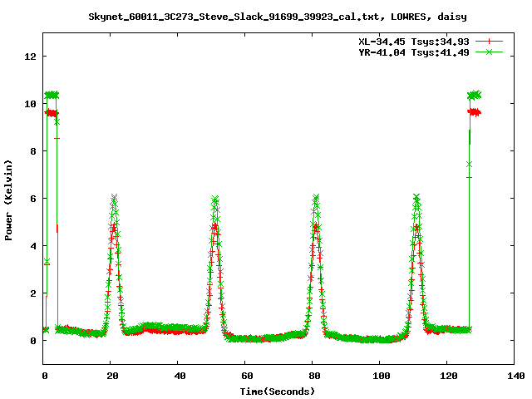The height and width of the screenshot is (399, 532).
Task: Click x-axis tick label 40
Action: coord(180,376)
